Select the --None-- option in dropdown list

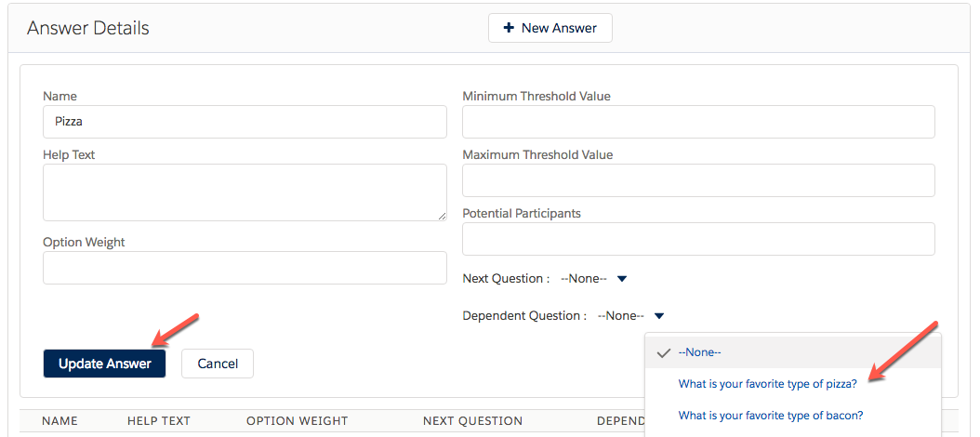(700, 352)
